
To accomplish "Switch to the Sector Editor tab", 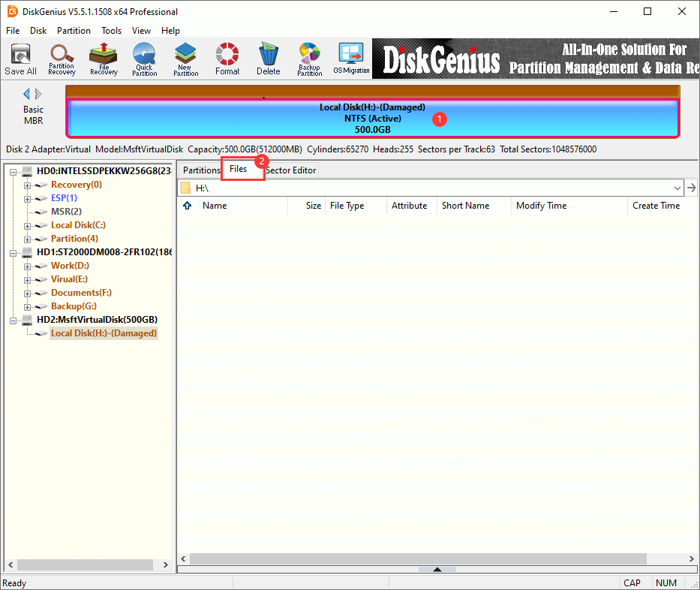I will coord(291,170).
